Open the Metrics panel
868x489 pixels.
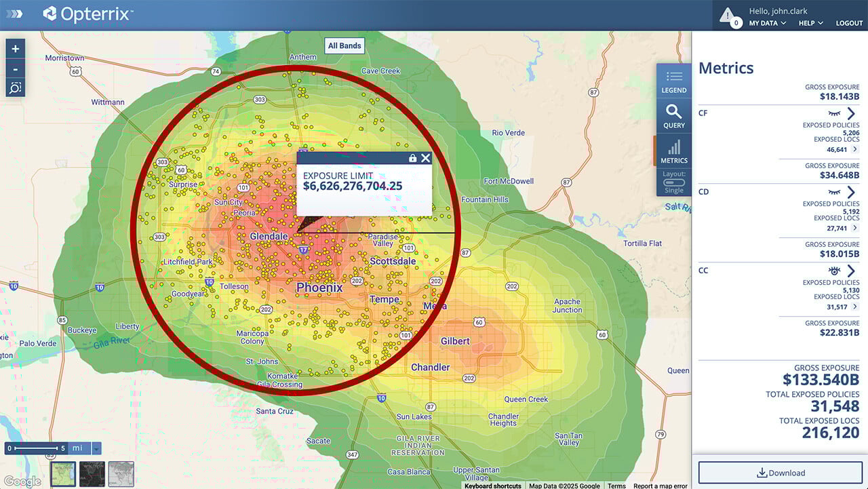[x=673, y=152]
